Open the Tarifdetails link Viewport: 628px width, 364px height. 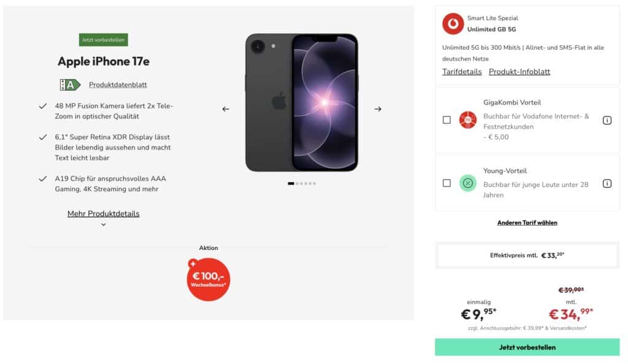[462, 72]
